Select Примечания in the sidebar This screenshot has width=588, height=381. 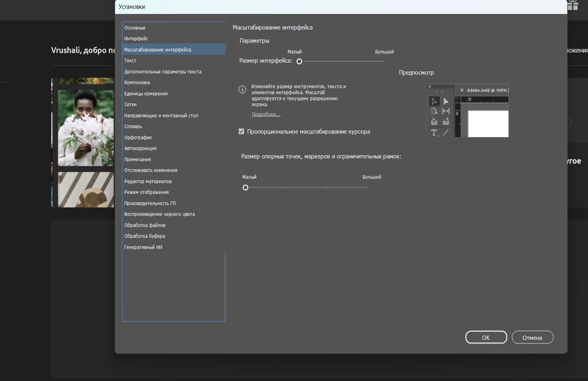[x=174, y=159]
